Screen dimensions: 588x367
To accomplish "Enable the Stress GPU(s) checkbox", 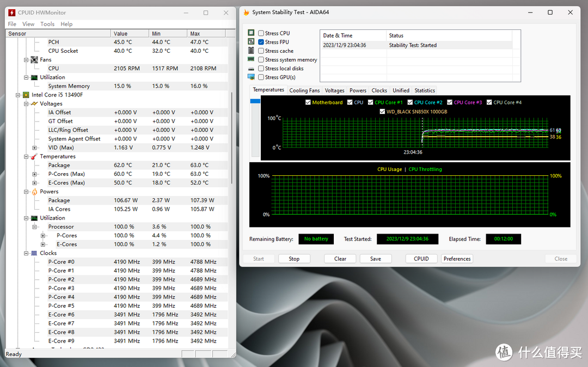I will (x=261, y=77).
